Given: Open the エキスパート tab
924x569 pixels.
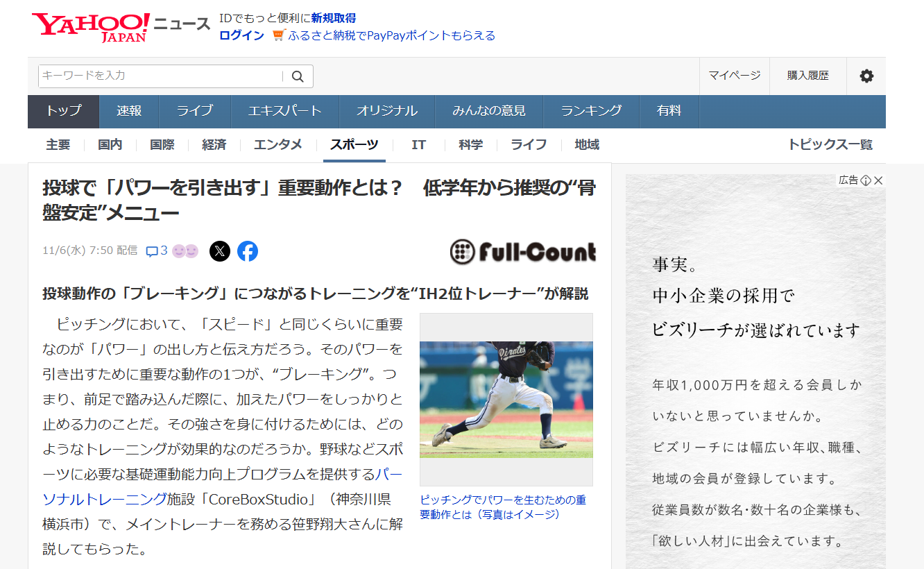Looking at the screenshot, I should click(x=284, y=111).
